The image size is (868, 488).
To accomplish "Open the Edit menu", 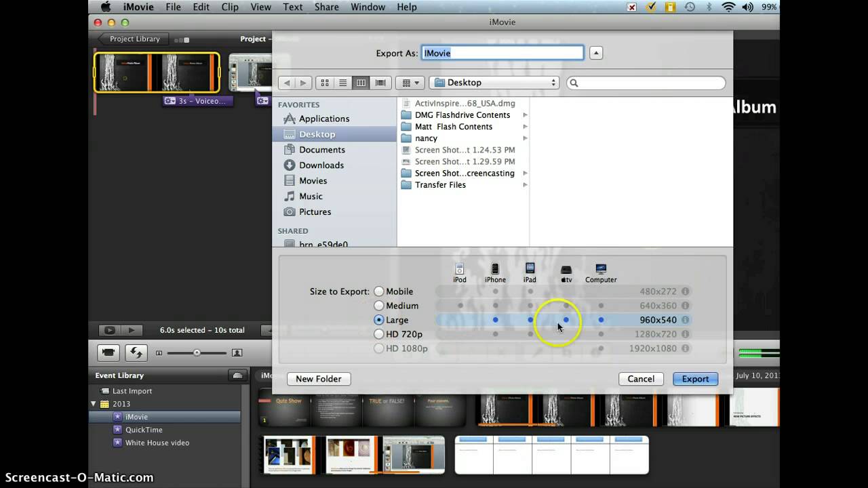I will point(201,7).
